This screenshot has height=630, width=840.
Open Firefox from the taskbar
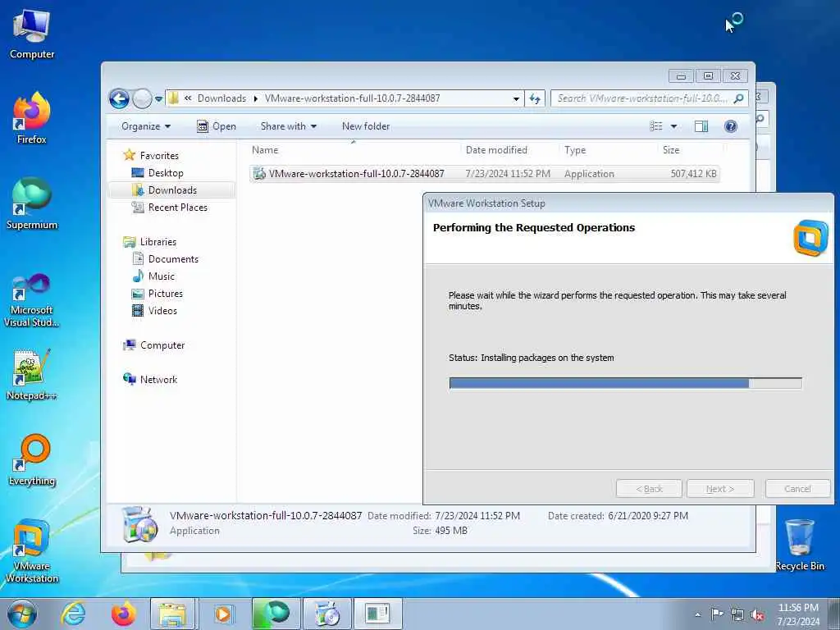point(123,614)
